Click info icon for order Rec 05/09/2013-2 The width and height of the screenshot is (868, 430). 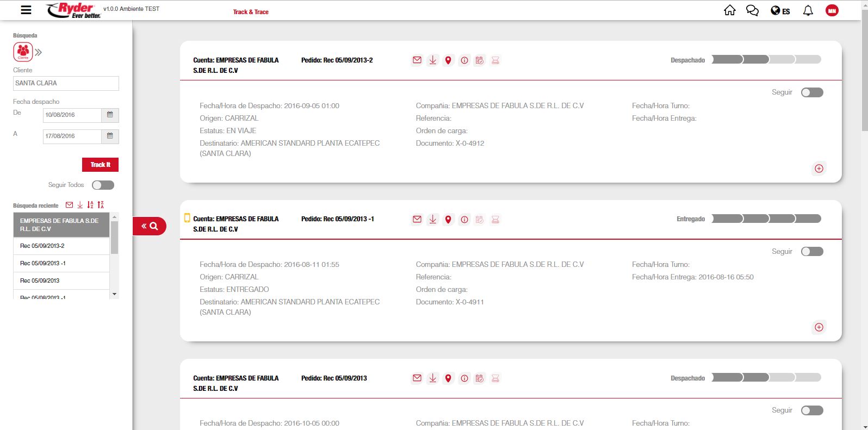click(464, 60)
